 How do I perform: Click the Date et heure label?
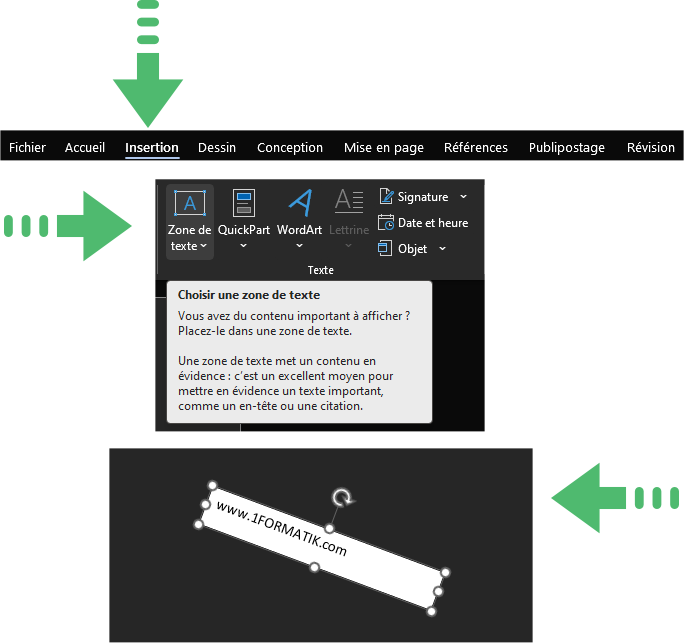(433, 223)
